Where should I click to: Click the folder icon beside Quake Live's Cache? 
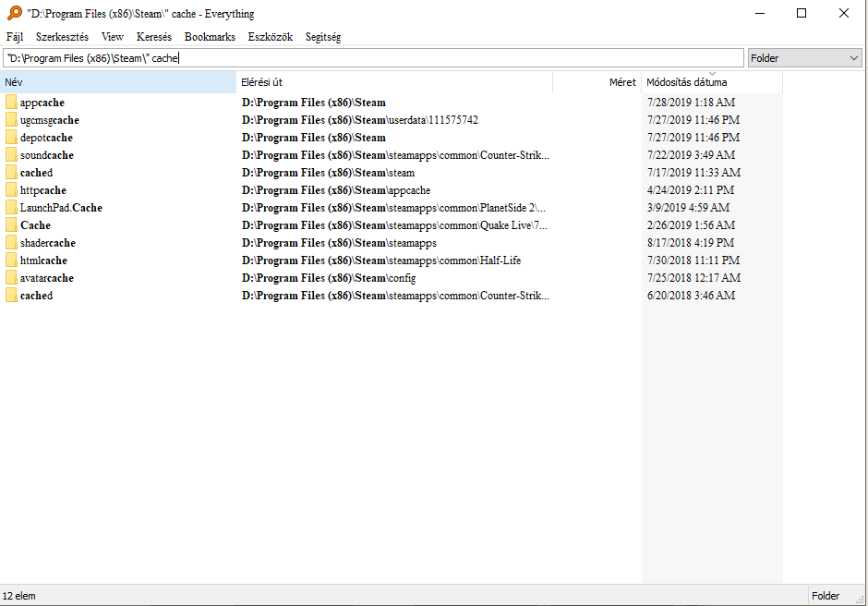click(11, 225)
